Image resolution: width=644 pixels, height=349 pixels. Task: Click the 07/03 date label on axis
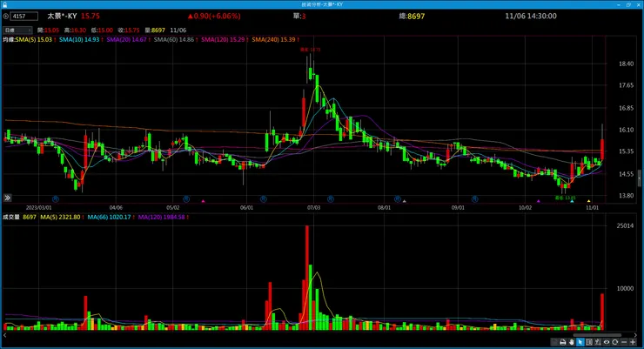[313, 208]
